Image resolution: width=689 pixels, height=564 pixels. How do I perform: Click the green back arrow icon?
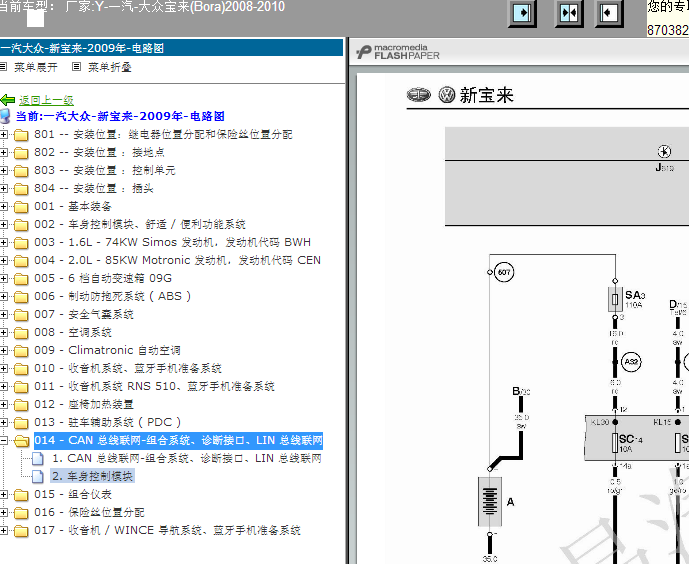pos(7,100)
